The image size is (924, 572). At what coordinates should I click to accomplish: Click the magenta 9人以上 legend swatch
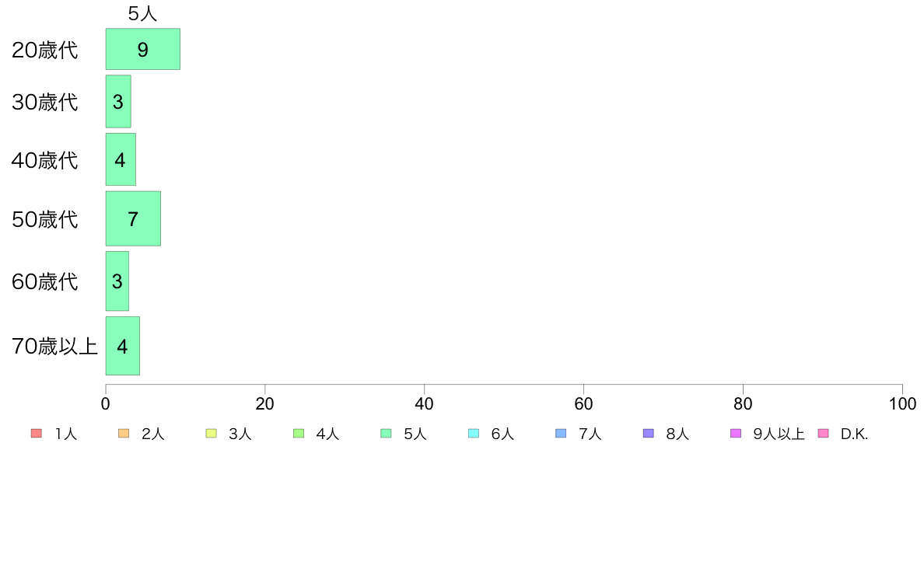(736, 434)
